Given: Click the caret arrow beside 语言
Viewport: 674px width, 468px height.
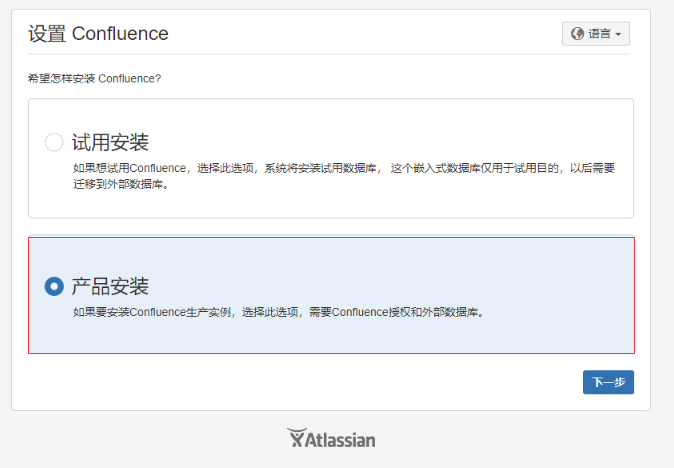Looking at the screenshot, I should (x=618, y=34).
